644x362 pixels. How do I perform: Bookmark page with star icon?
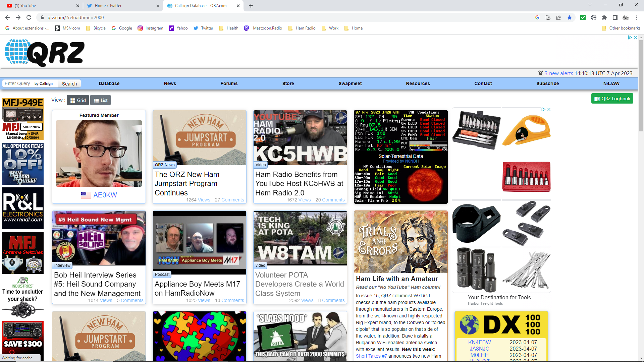(x=570, y=17)
